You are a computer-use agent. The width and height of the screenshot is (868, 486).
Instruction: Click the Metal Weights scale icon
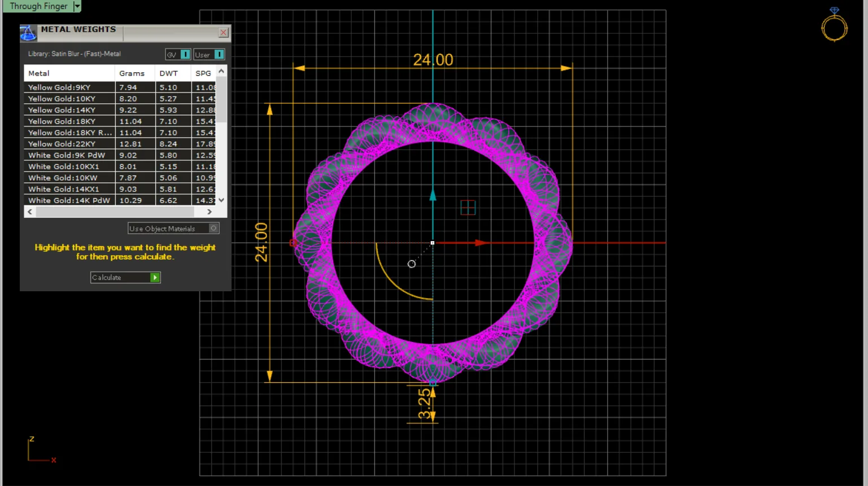(28, 33)
